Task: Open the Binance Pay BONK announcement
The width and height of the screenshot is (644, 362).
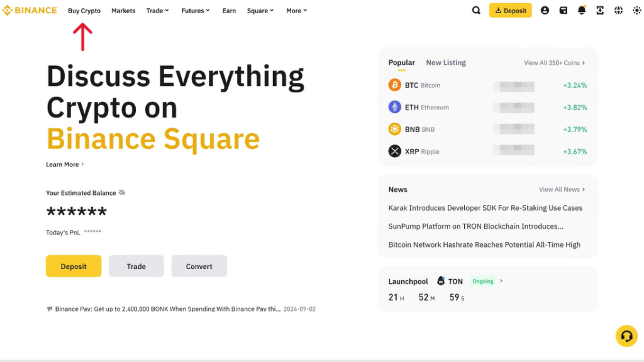Action: click(x=167, y=309)
